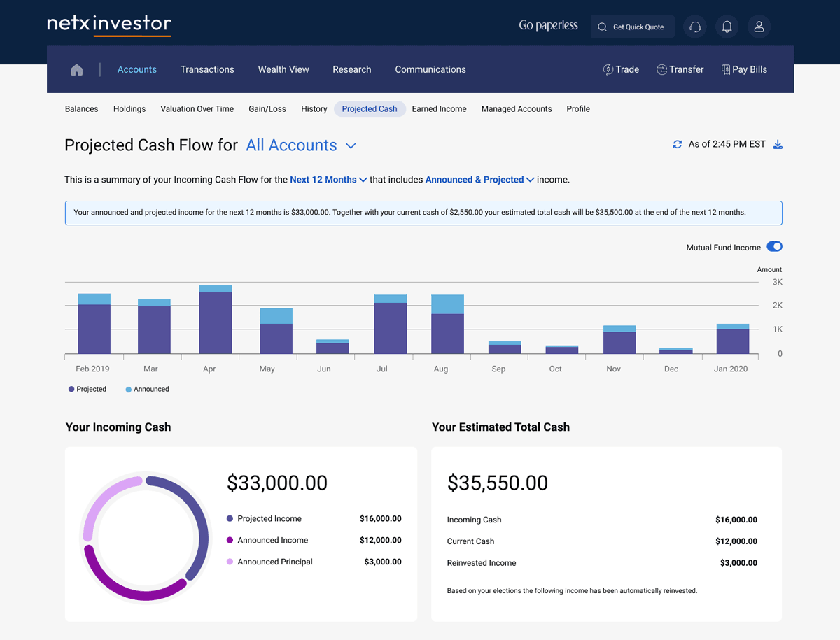
Task: Open the user profile icon
Action: tap(759, 27)
